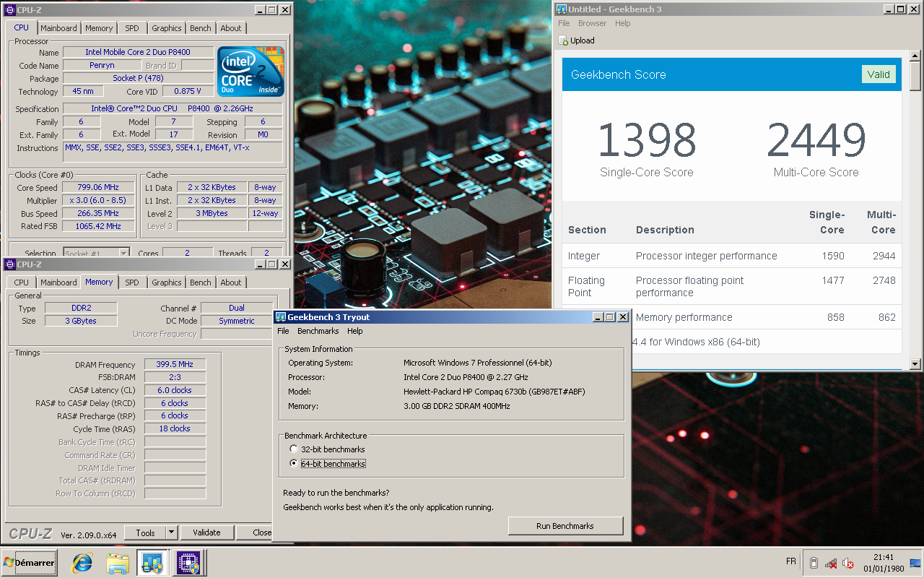
Task: Click the battery icon in system tray
Action: pyautogui.click(x=814, y=563)
